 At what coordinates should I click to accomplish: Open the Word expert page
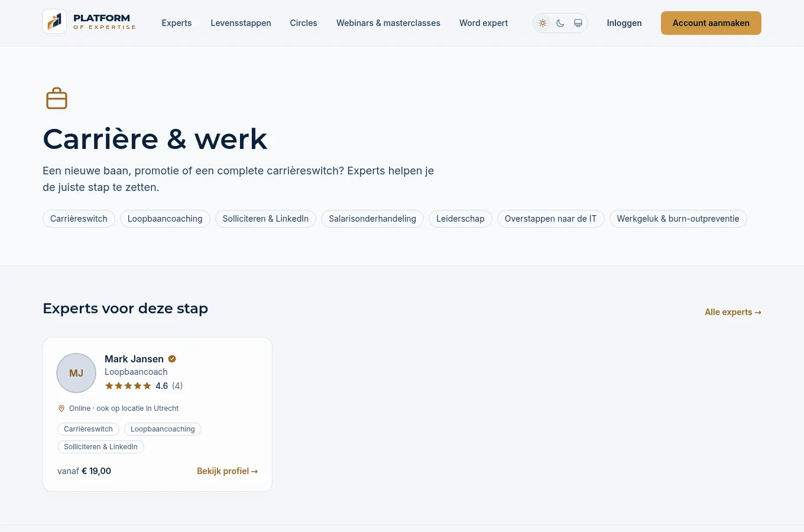(x=484, y=23)
